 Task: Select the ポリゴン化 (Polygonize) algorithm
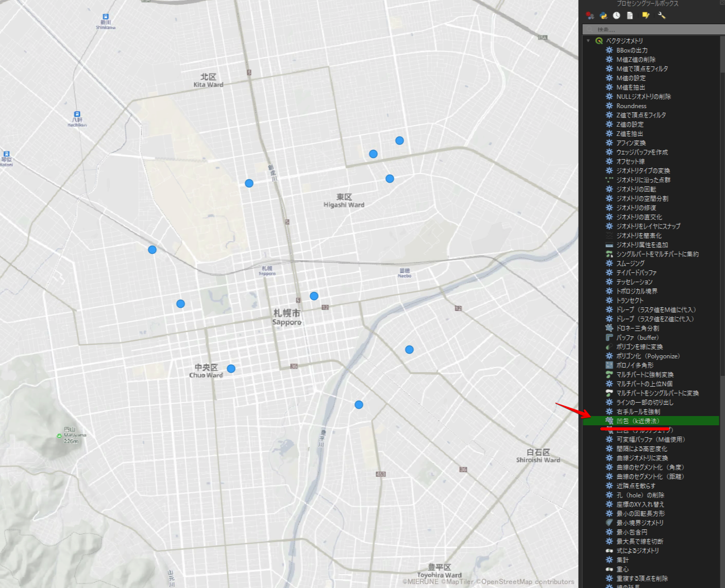point(648,356)
